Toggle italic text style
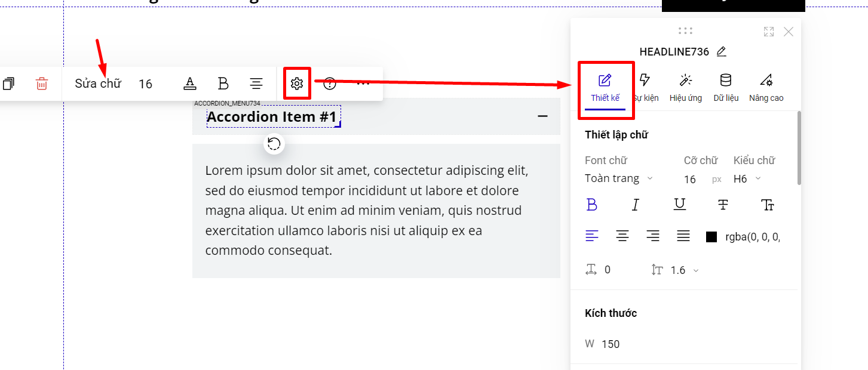The width and height of the screenshot is (868, 370). [636, 205]
